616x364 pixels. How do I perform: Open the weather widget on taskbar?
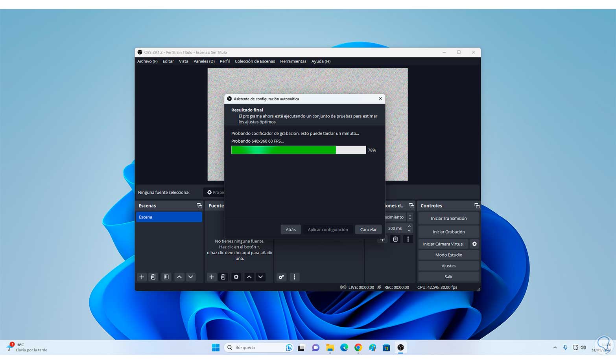click(x=28, y=347)
